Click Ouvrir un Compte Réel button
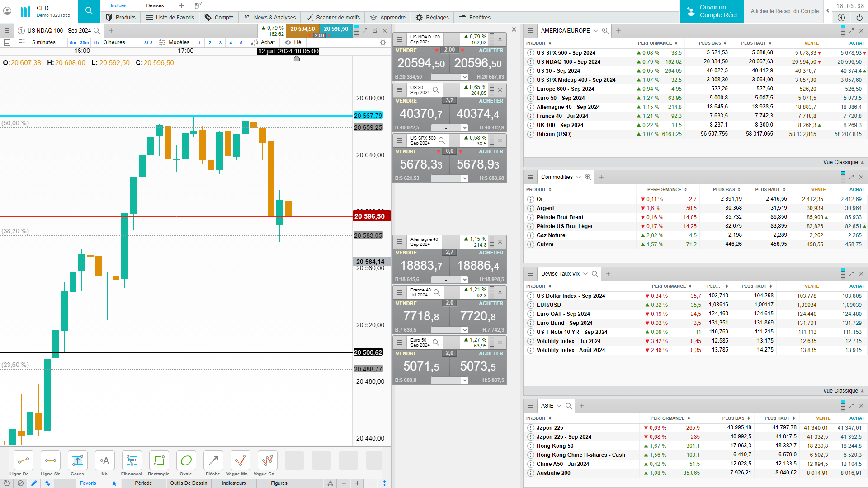Screen dimensions: 868x488 [x=712, y=11]
